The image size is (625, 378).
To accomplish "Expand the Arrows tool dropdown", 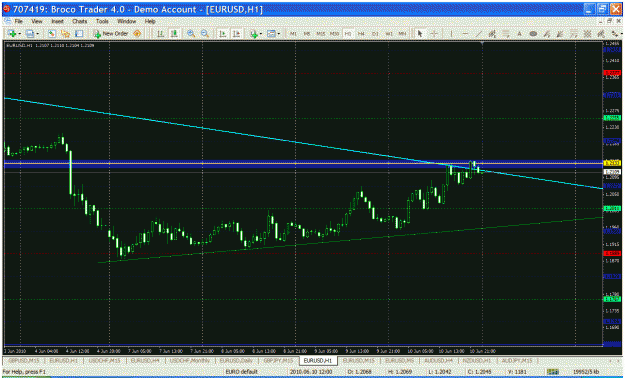I will coord(621,34).
